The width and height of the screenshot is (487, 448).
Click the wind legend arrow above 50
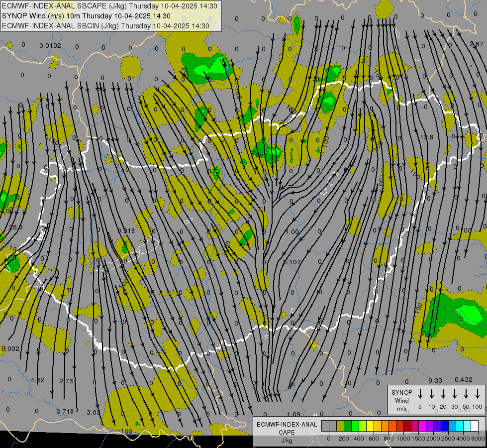click(466, 394)
